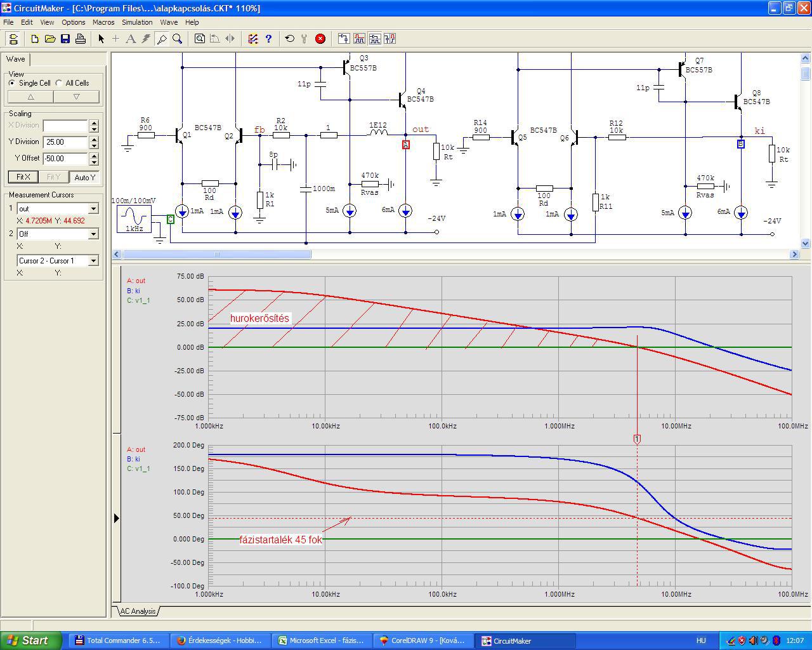Activate the magnifier zoom tool
Screen dimensions: 812x650
pyautogui.click(x=178, y=39)
